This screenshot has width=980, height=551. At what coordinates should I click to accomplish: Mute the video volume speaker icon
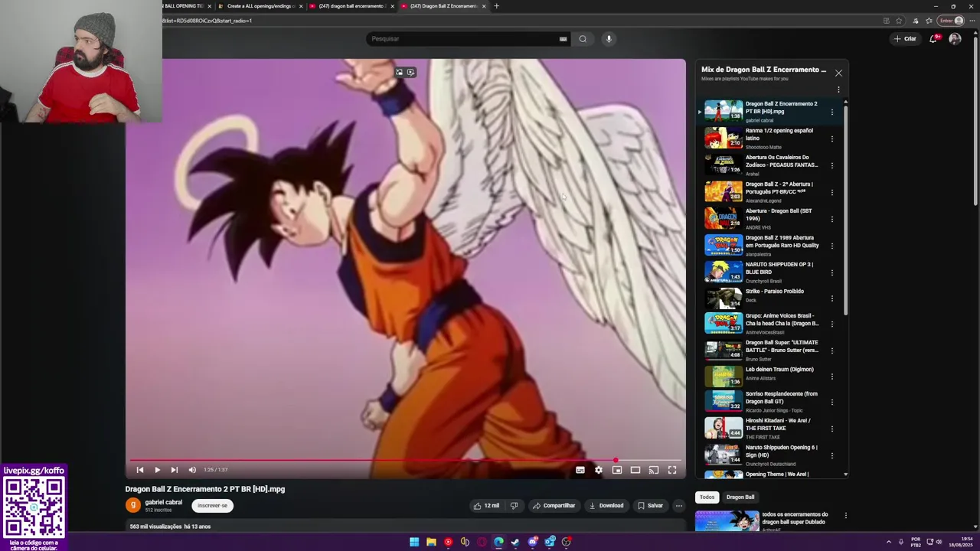[x=192, y=470]
